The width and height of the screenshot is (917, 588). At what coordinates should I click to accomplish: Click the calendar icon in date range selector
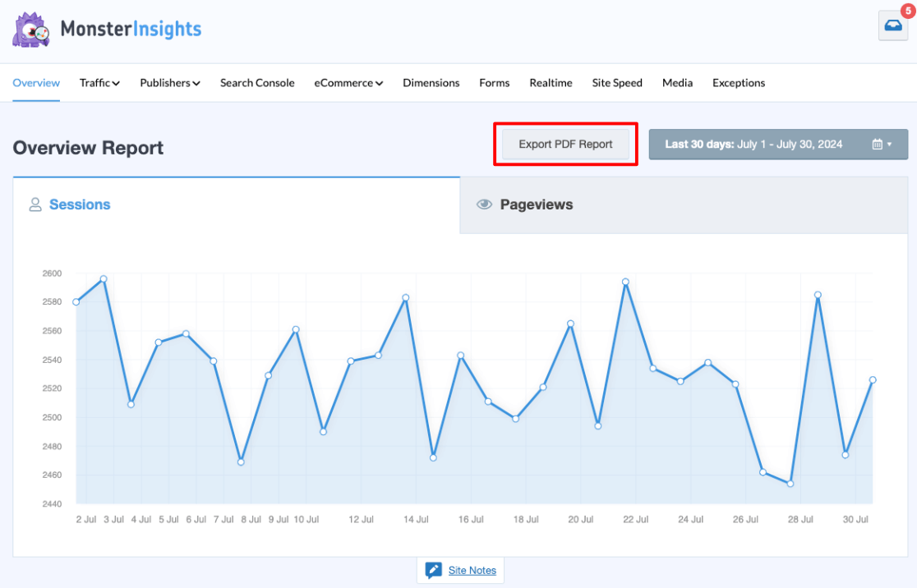(878, 143)
